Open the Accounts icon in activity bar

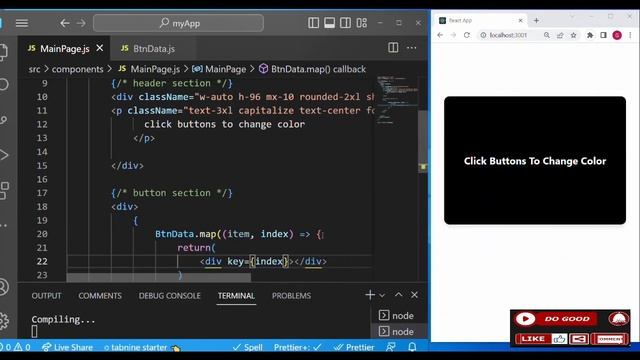pyautogui.click(x=4, y=287)
